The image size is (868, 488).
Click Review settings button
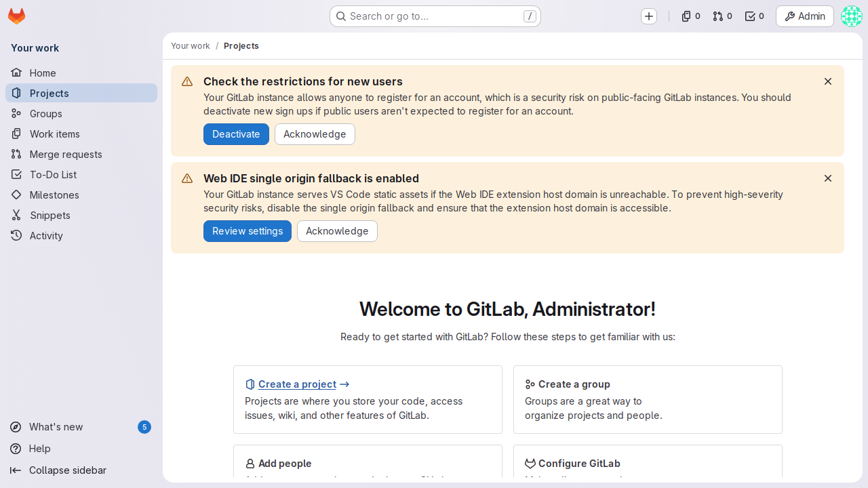coord(248,231)
